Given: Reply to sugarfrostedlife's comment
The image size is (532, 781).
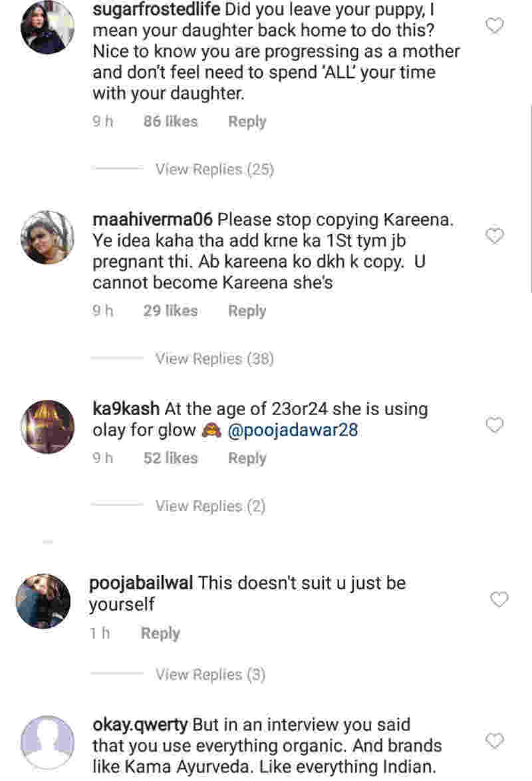Looking at the screenshot, I should pos(247,122).
